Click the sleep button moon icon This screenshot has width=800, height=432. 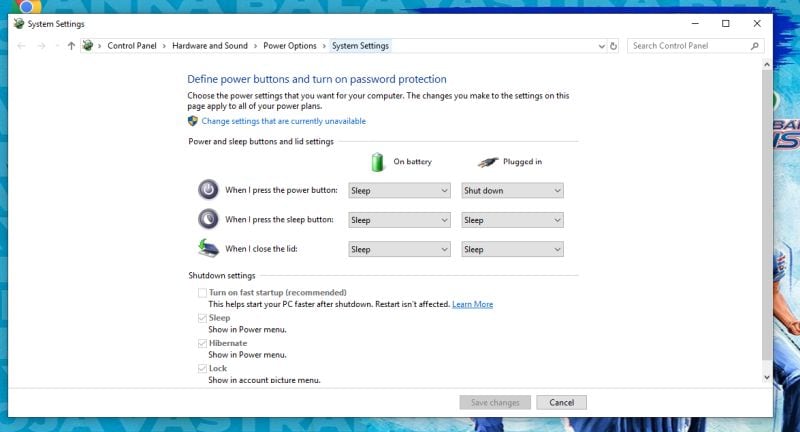click(x=207, y=220)
